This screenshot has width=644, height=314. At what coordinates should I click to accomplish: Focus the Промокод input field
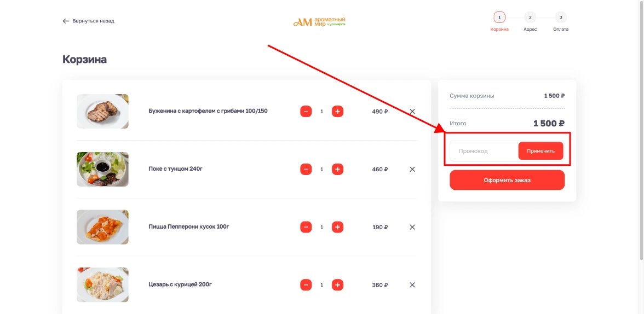(484, 151)
